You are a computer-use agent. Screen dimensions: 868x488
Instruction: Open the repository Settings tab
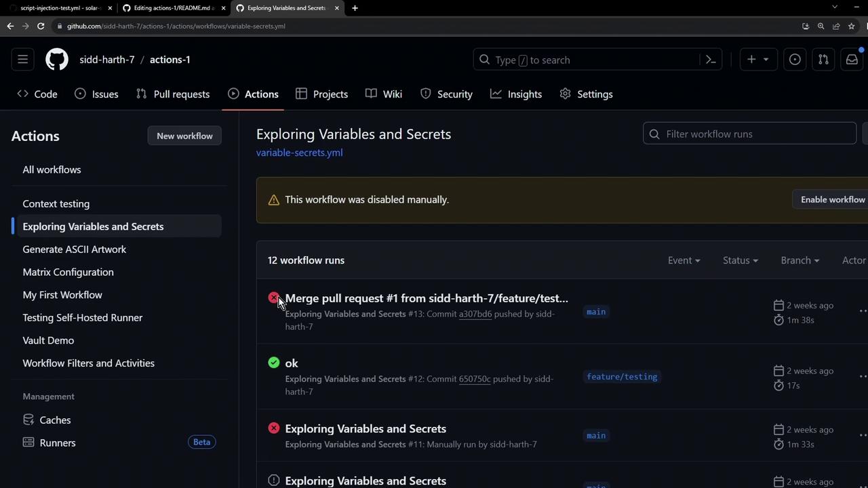(587, 94)
